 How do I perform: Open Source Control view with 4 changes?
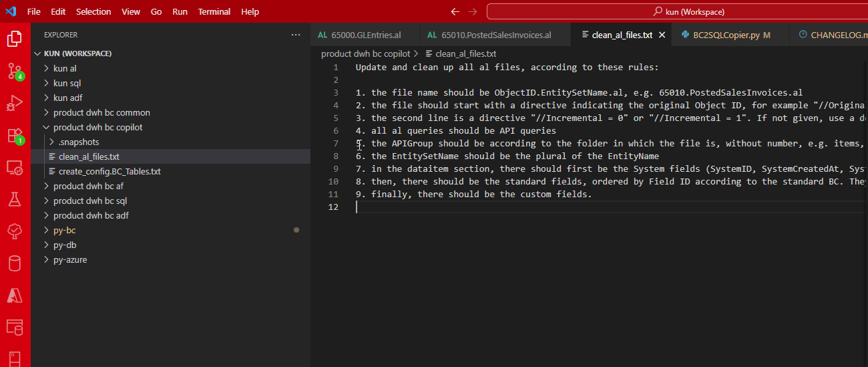(x=15, y=71)
